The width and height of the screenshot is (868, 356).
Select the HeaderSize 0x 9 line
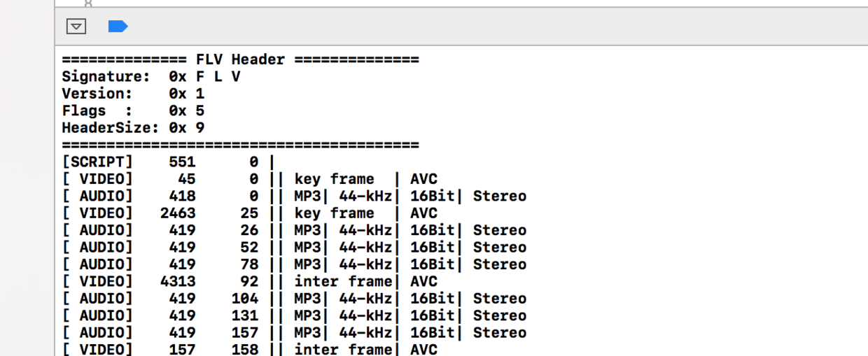pyautogui.click(x=133, y=128)
